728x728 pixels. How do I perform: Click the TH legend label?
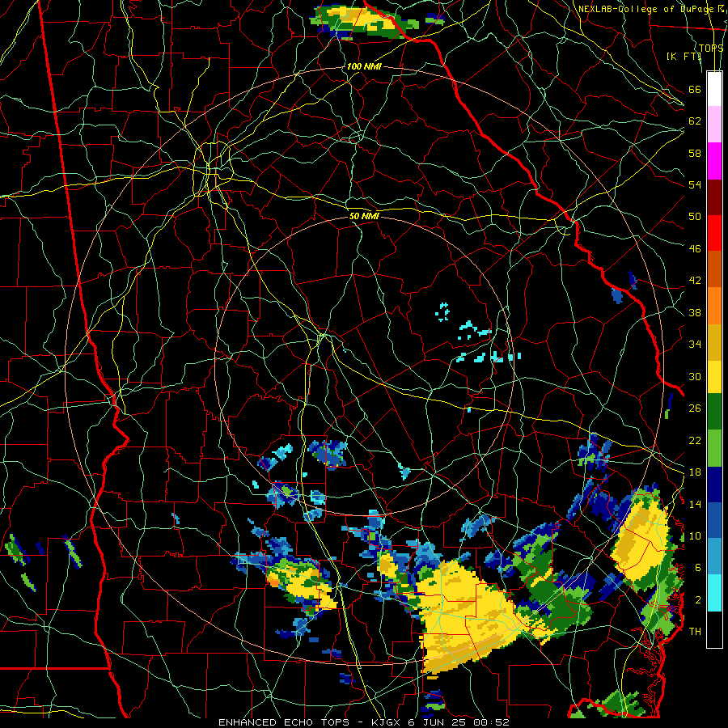tap(695, 631)
